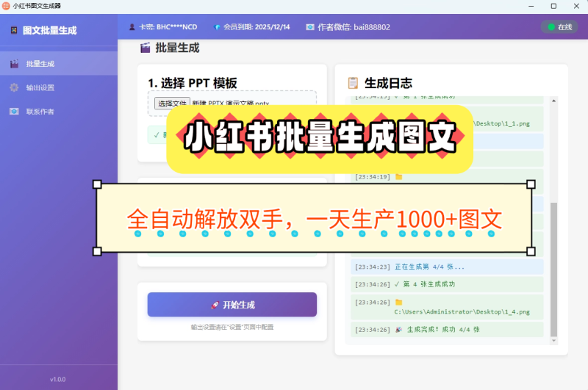Click the diamond icon beside 会员到期
Screen dimensions: 588x390
217,27
